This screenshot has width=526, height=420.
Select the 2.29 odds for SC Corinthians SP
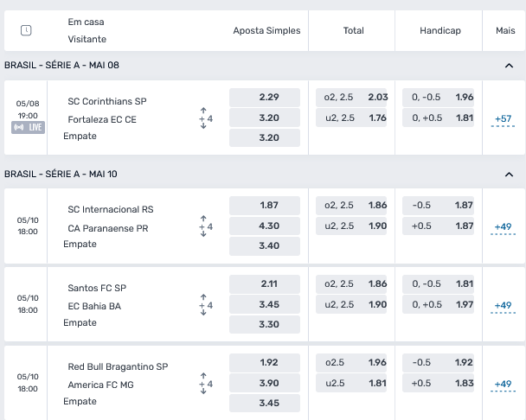point(265,97)
